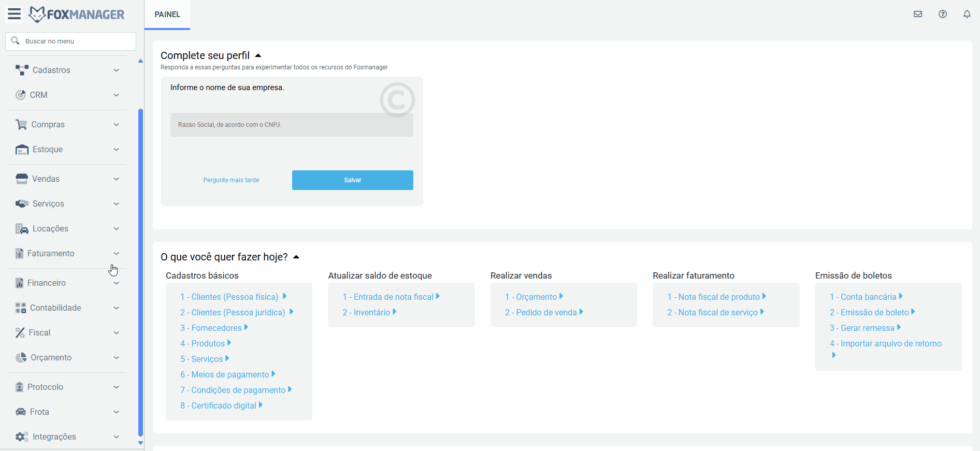Screen dimensions: 980x451
Task: Click the Contabilidade grid icon
Action: [x=21, y=308]
